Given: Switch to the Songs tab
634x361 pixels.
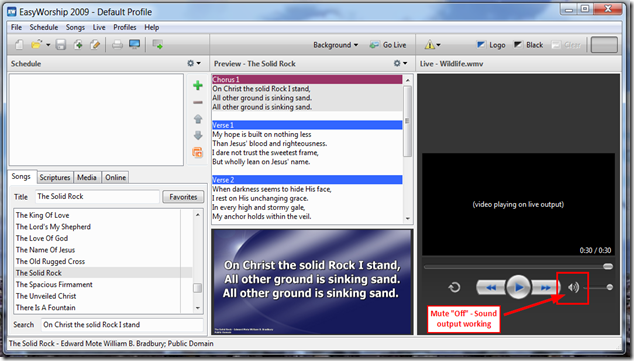Looking at the screenshot, I should pyautogui.click(x=21, y=177).
